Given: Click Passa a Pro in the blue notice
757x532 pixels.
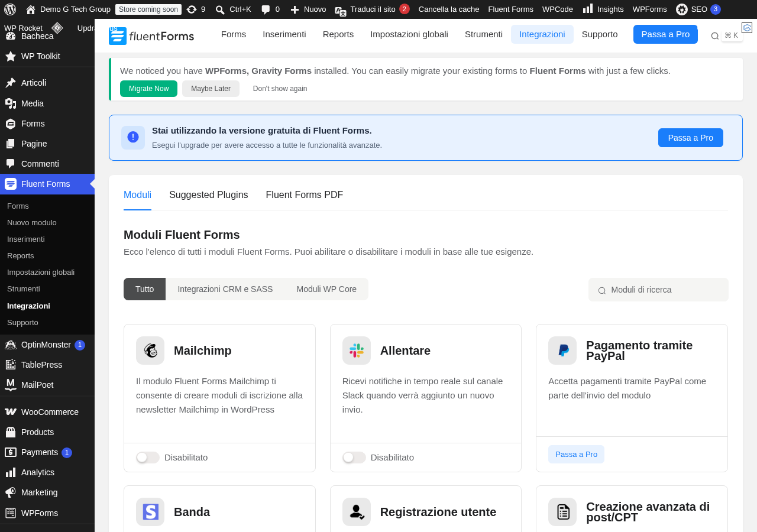Looking at the screenshot, I should pyautogui.click(x=691, y=138).
